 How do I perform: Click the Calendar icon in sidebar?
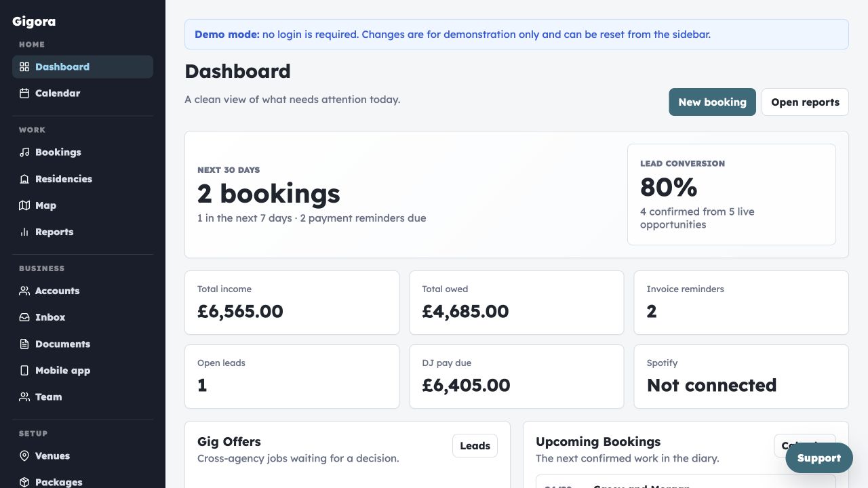tap(24, 94)
